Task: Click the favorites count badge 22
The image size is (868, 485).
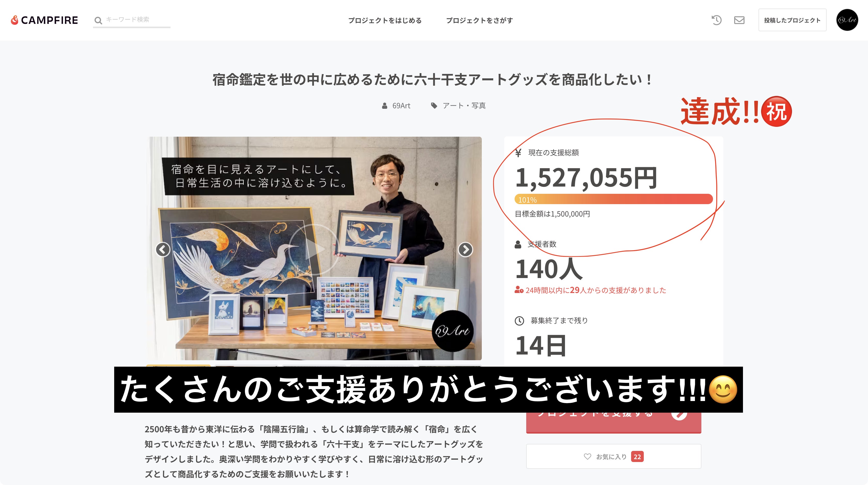Action: click(x=637, y=457)
